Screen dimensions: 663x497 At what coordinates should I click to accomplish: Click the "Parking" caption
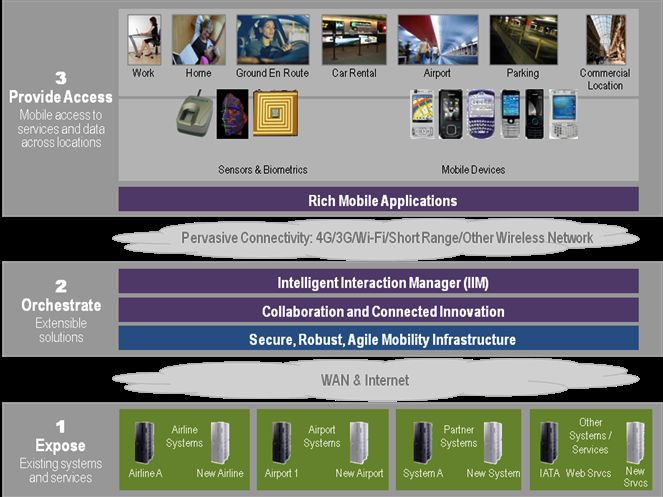(x=523, y=73)
